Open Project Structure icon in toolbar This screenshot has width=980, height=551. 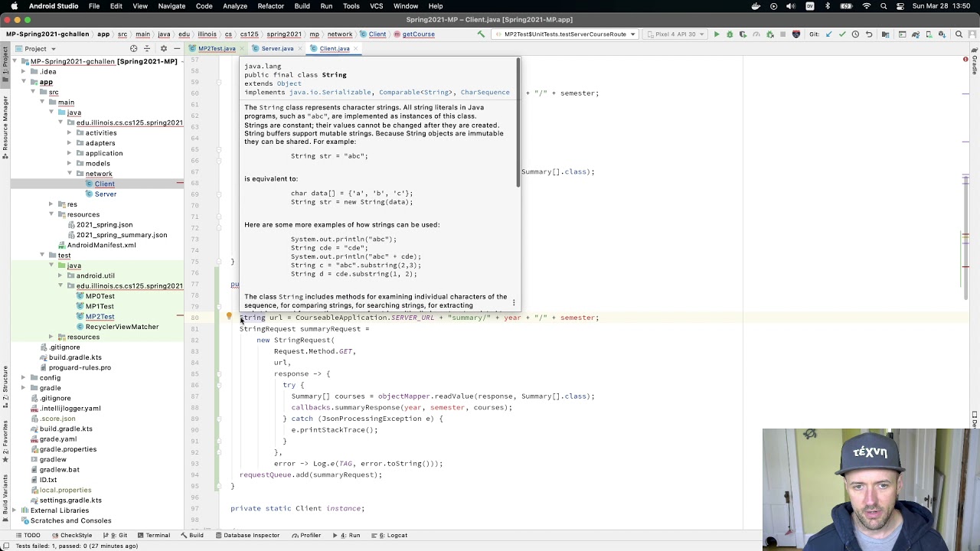(885, 34)
